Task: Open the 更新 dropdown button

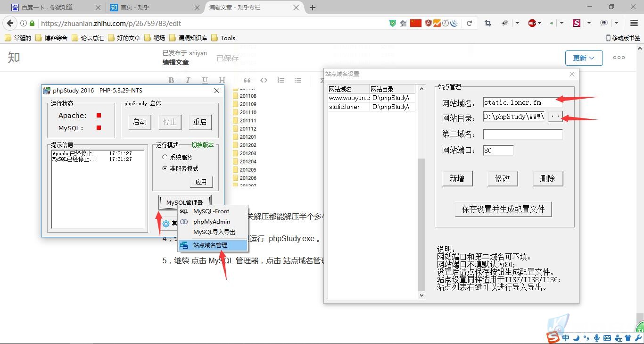Action: click(x=584, y=58)
